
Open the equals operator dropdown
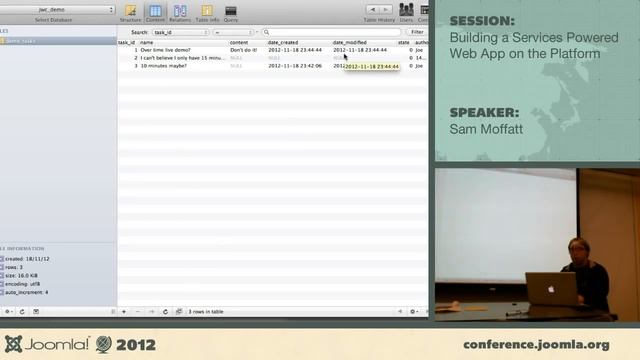233,32
